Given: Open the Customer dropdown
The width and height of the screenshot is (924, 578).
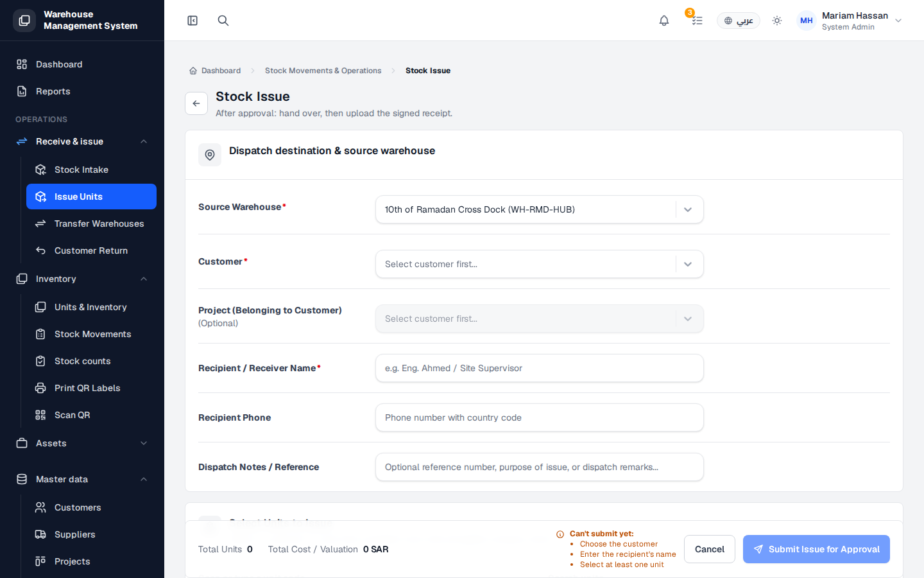Looking at the screenshot, I should point(540,264).
